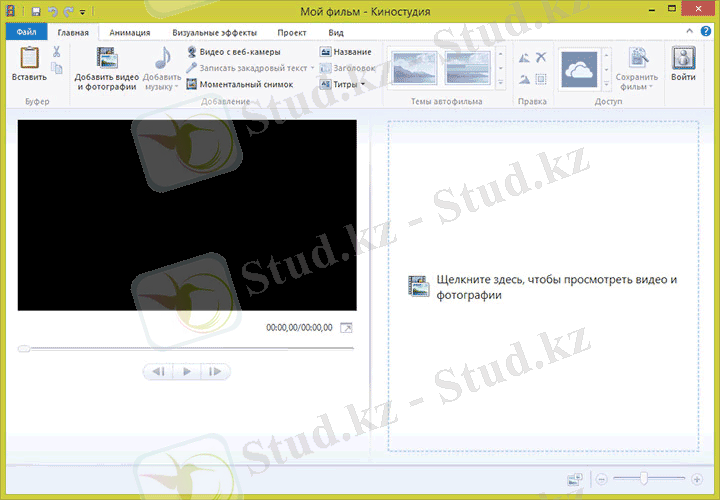The width and height of the screenshot is (720, 500).
Task: Click the Добавить музыку note icon
Action: point(162,58)
